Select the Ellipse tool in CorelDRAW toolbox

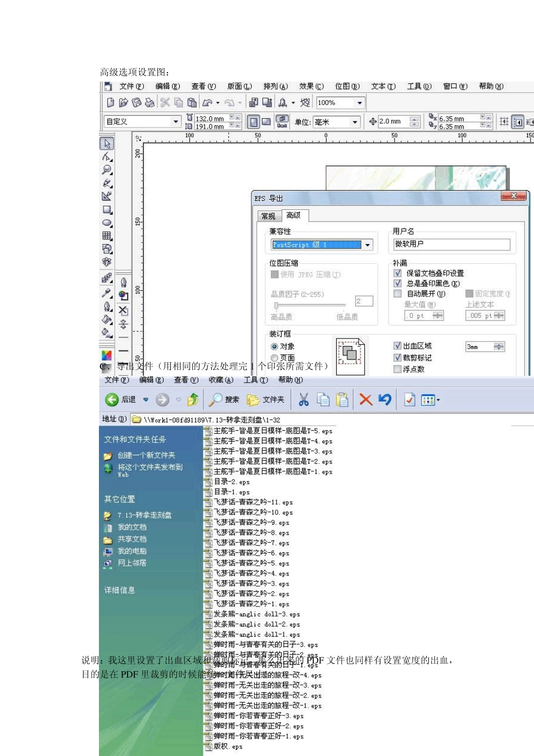107,223
